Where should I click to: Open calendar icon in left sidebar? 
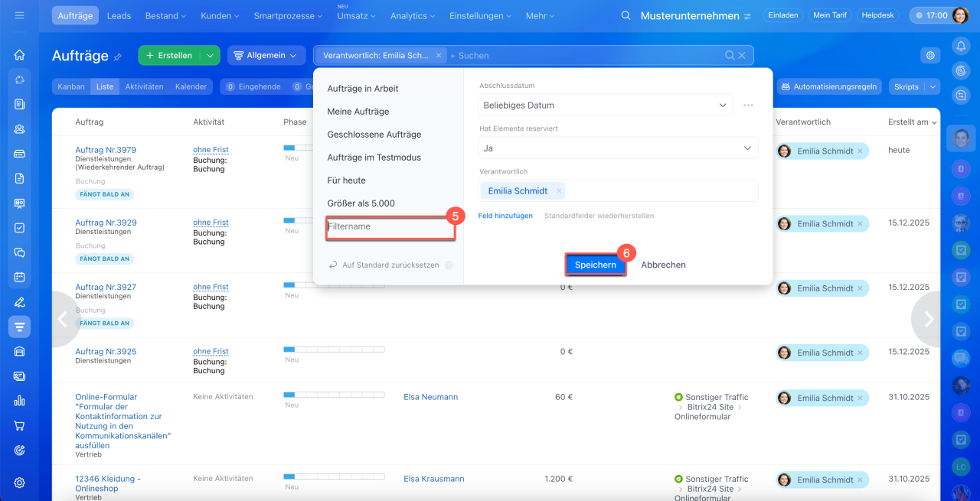click(20, 277)
